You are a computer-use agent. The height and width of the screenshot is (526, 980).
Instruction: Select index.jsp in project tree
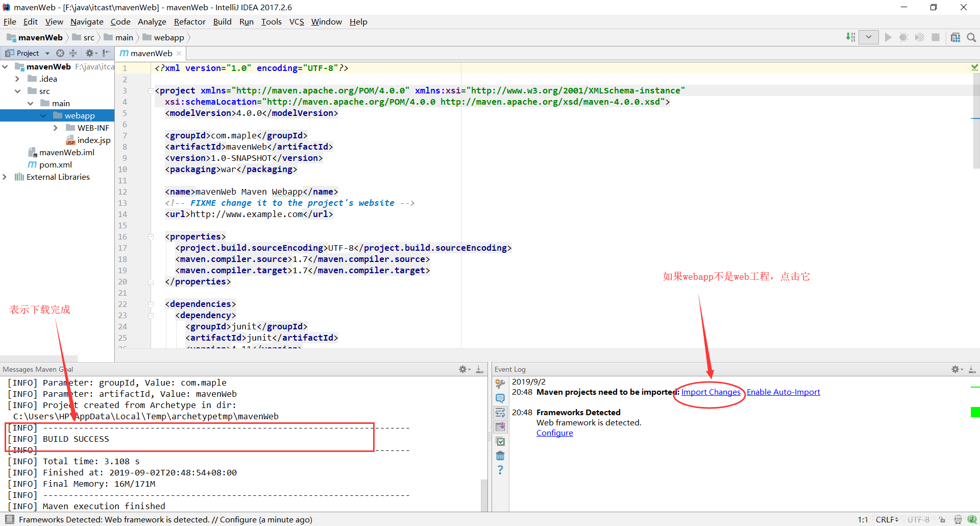(x=88, y=140)
